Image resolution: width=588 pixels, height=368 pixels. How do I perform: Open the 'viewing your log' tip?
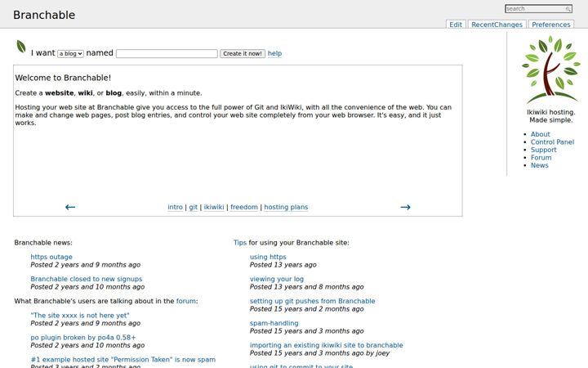coord(277,279)
